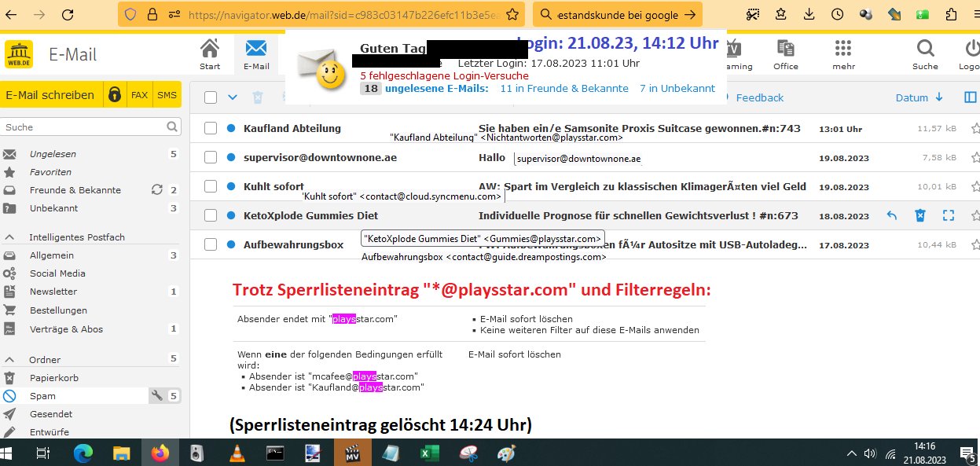Open the mail 'Sie haben ein/e Samsonite Proxis Suitcase gewonnen'

pos(640,128)
